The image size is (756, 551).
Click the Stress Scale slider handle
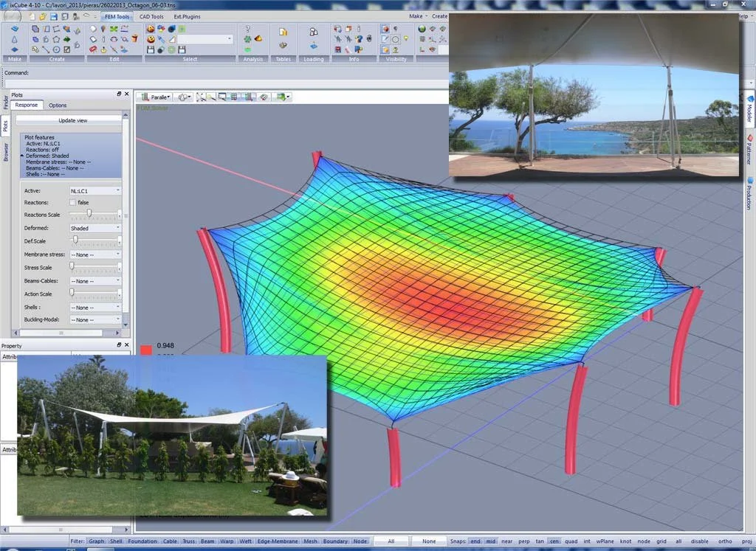pos(72,266)
